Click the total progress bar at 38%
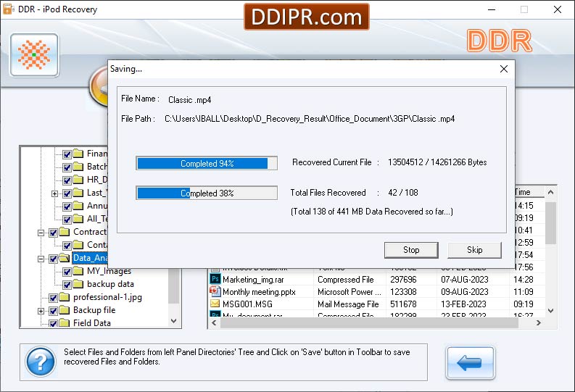 207,193
